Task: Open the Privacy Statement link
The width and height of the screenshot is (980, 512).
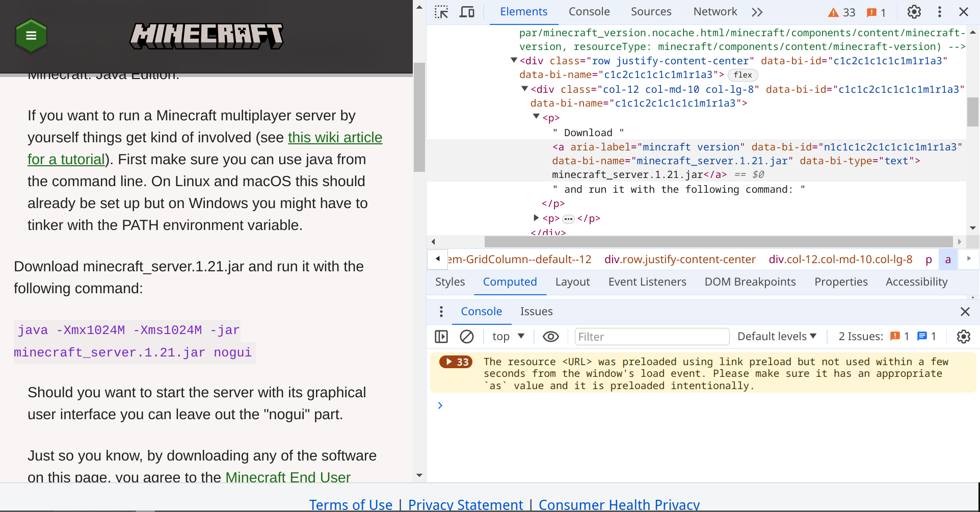Action: click(x=465, y=504)
